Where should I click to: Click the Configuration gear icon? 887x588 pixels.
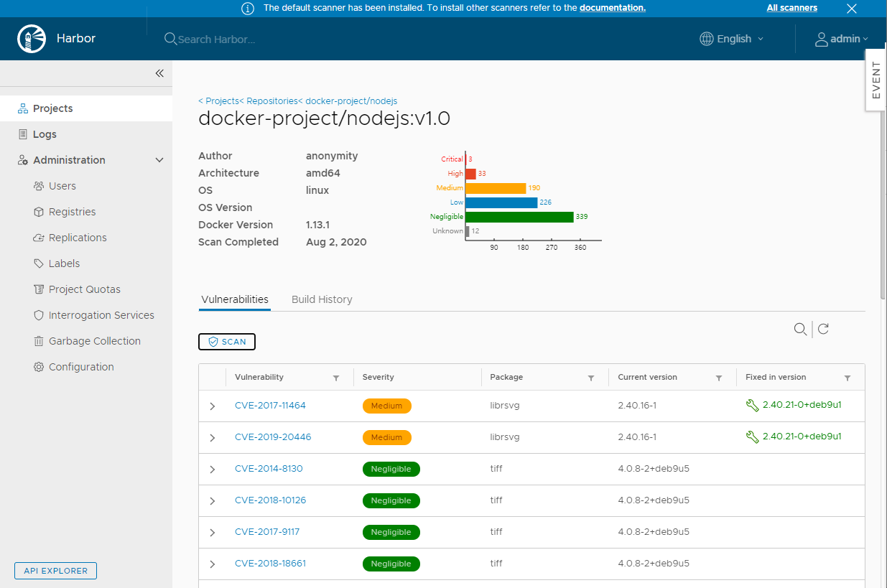pyautogui.click(x=39, y=367)
